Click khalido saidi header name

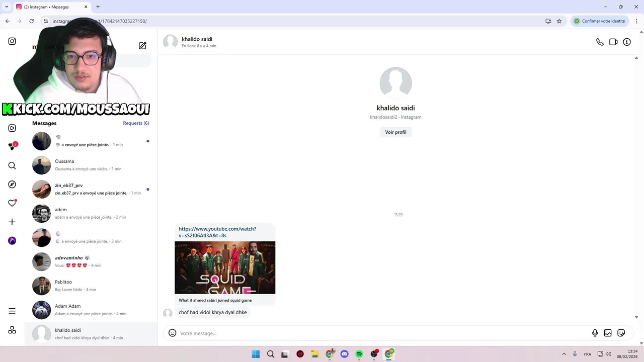(197, 39)
